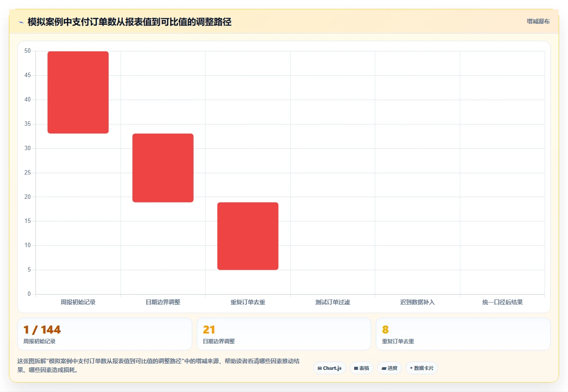Click the Chart.js tag chip
Screen dimensions: 568x392
point(330,368)
